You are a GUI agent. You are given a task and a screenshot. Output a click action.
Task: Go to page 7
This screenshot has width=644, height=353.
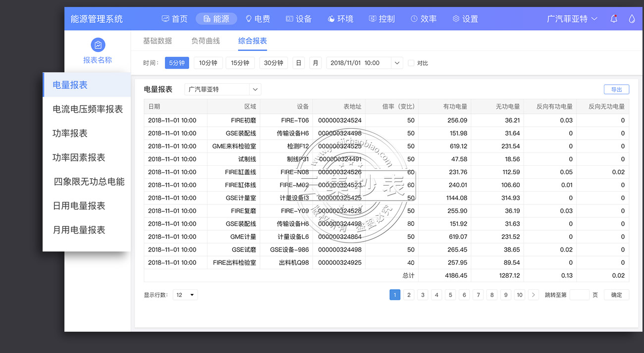click(478, 295)
